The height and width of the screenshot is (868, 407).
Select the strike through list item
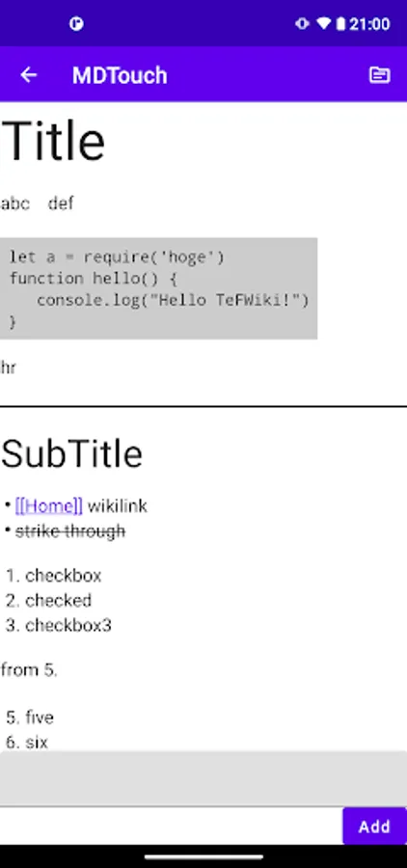click(70, 531)
